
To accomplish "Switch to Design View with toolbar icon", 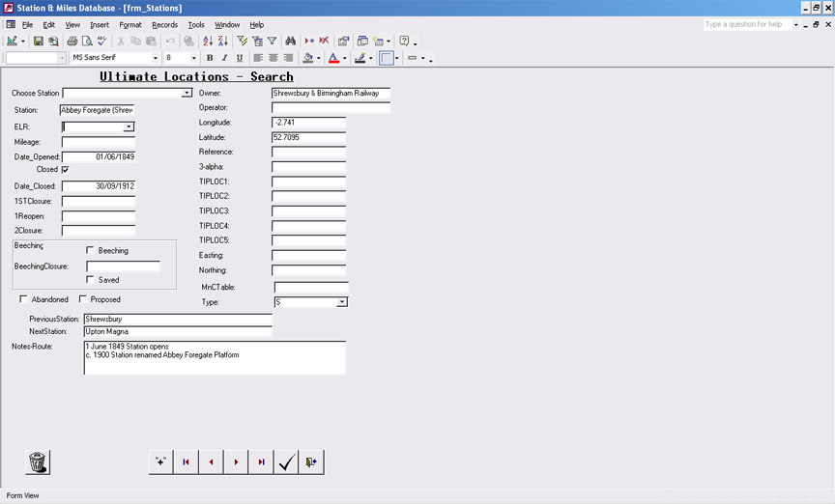I will [x=12, y=41].
